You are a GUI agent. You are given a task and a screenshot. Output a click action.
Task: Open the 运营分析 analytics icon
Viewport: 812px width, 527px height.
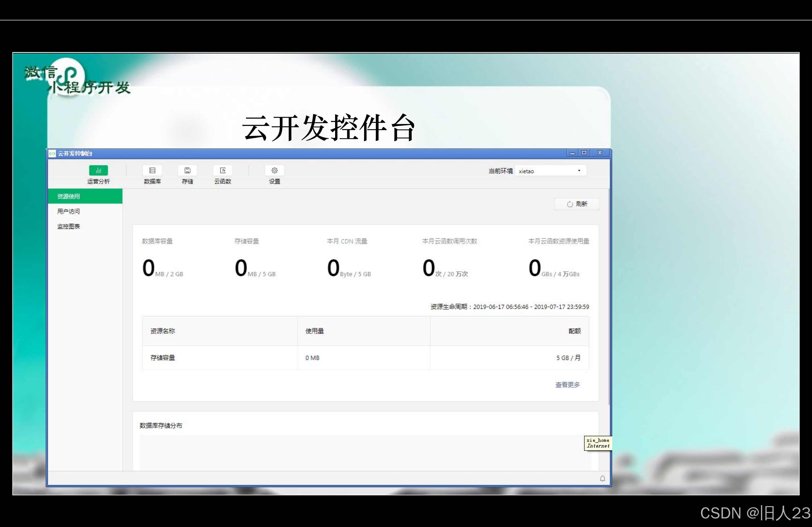98,170
